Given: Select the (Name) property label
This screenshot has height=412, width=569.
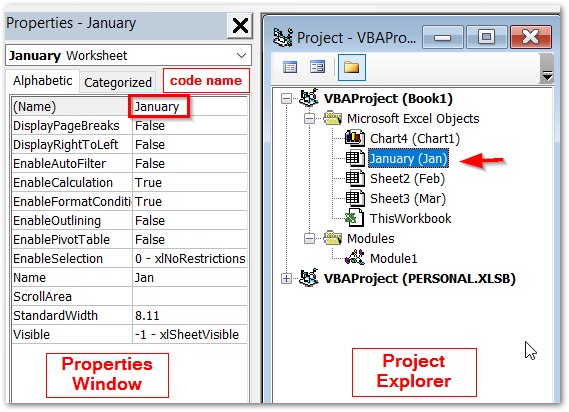Looking at the screenshot, I should (x=35, y=107).
